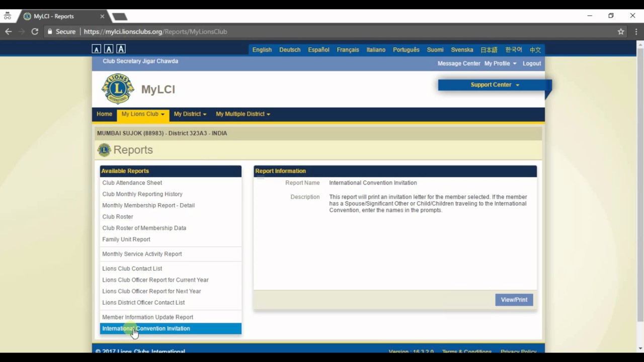Click the browser address bar URL

click(x=155, y=31)
